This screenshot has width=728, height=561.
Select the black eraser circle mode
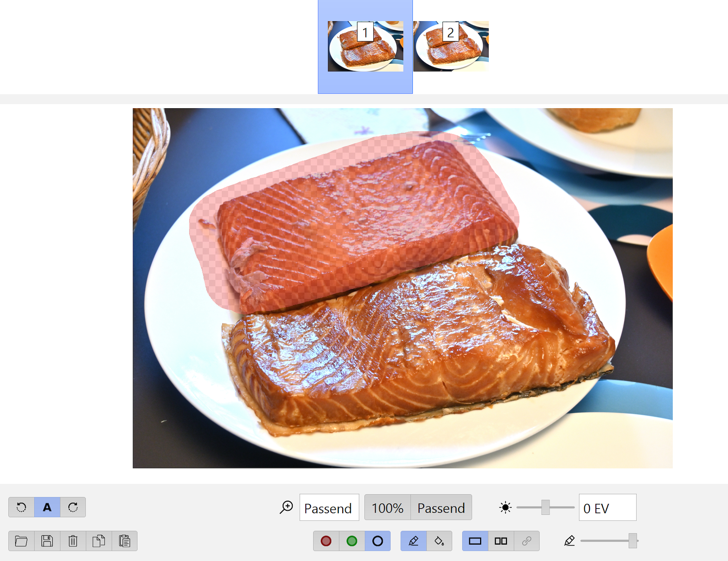tap(377, 541)
